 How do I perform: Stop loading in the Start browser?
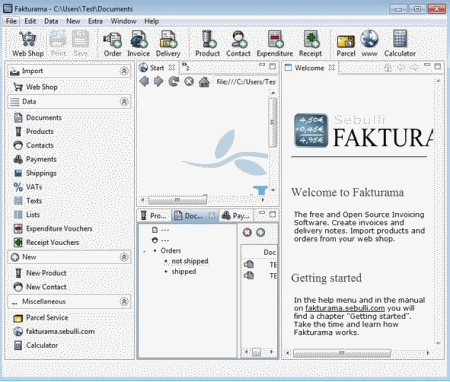(x=189, y=81)
